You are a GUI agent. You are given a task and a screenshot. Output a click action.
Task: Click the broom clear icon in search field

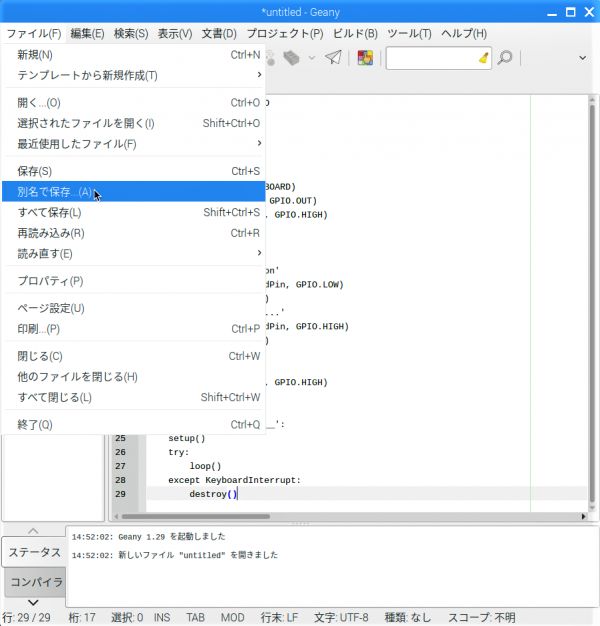click(x=484, y=57)
